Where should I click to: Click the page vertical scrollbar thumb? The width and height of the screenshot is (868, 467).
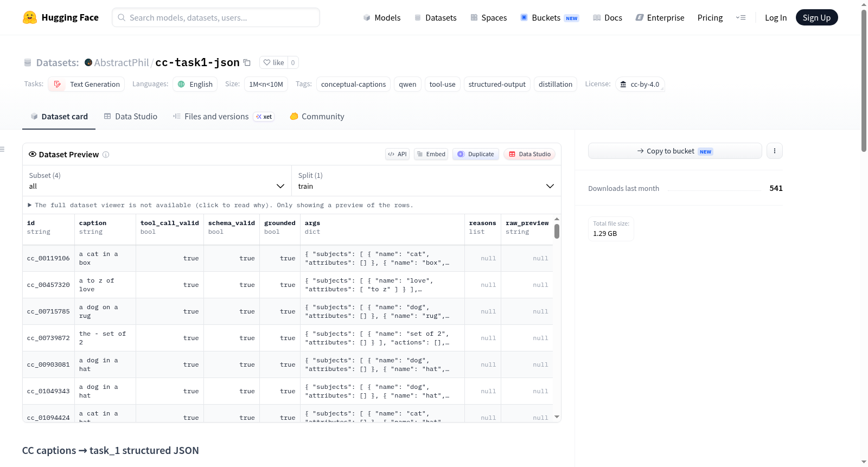tap(864, 80)
